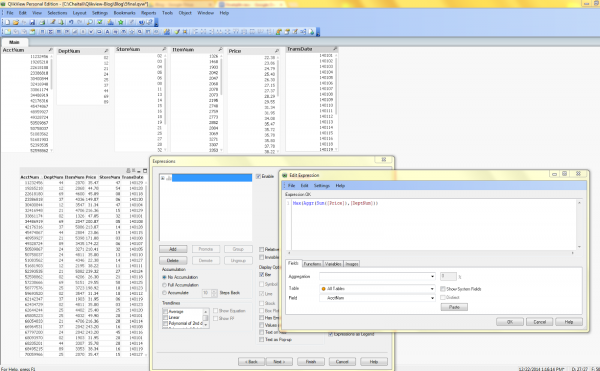The width and height of the screenshot is (600, 371).
Task: Open the Settings menu in Edit Expression
Action: pos(322,186)
